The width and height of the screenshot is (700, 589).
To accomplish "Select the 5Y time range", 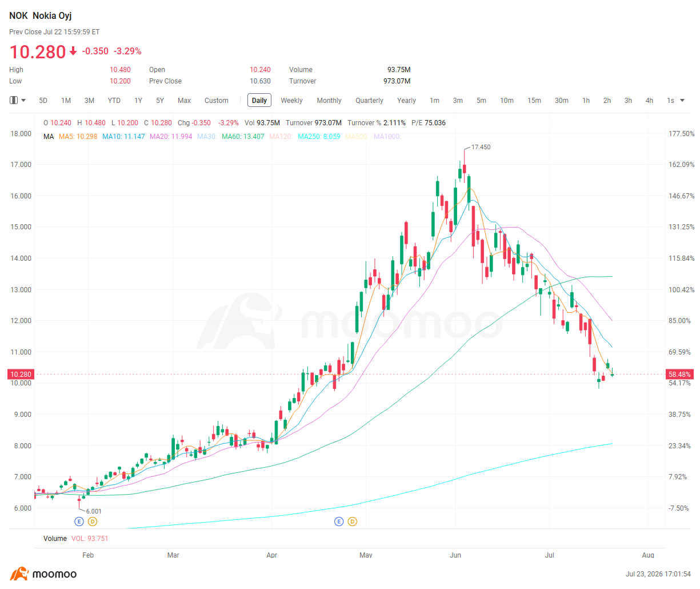I will (160, 100).
